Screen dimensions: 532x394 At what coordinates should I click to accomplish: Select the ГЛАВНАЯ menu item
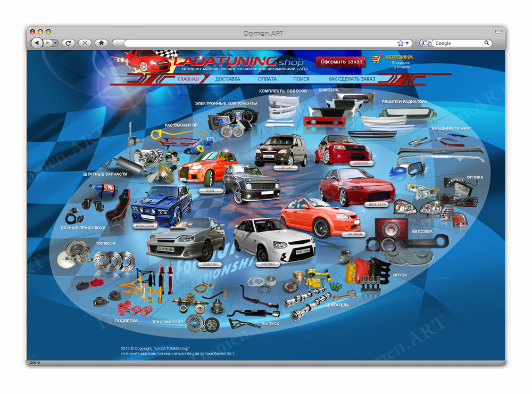click(x=188, y=79)
